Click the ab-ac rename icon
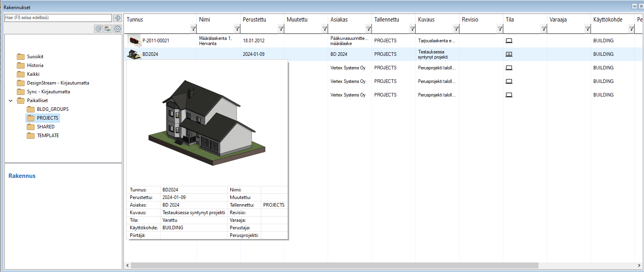This screenshot has width=644, height=272. (108, 29)
